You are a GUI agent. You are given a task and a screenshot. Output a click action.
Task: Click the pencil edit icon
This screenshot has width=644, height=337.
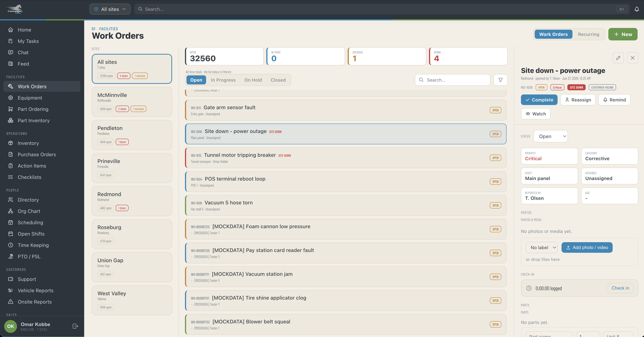point(618,58)
